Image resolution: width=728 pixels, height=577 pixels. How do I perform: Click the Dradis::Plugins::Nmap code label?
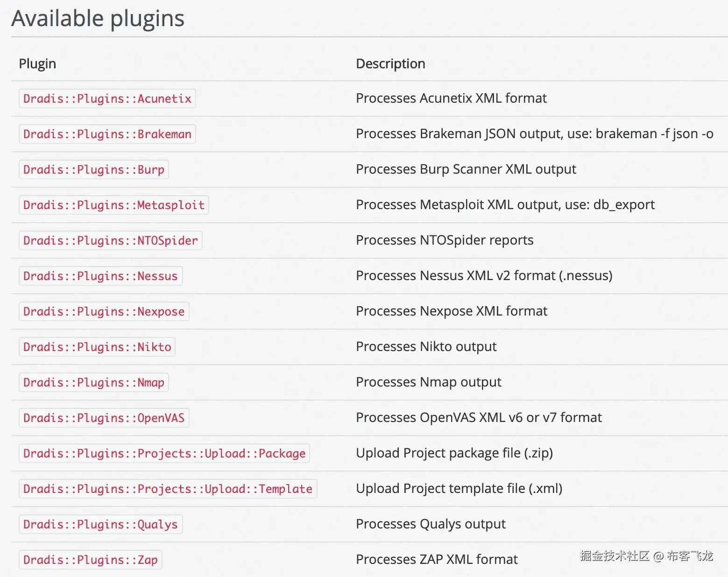[93, 382]
